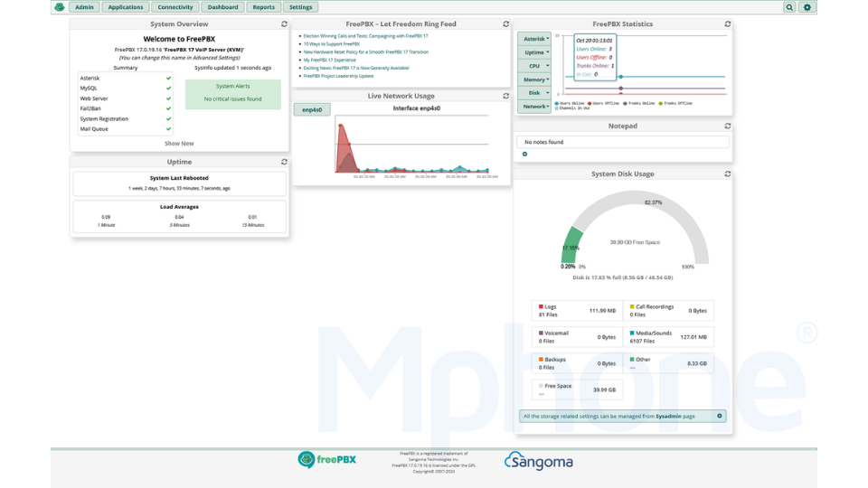Open the search magnifier icon
868x488 pixels.
pos(789,7)
